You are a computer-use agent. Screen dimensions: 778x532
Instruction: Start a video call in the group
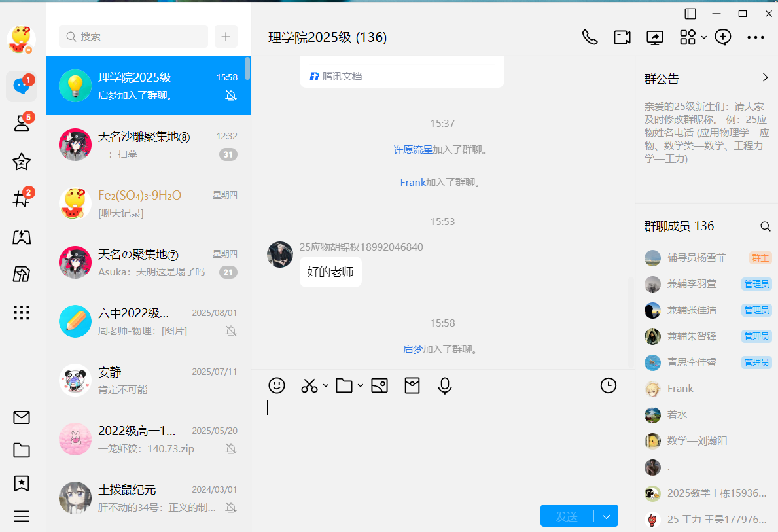[x=622, y=37]
